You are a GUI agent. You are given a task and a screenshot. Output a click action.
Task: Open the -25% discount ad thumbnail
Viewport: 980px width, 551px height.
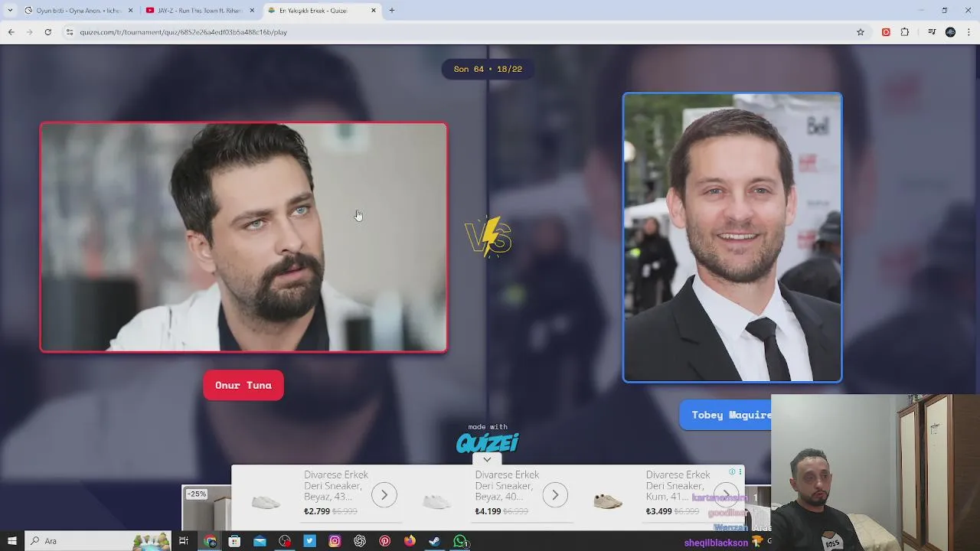point(207,507)
